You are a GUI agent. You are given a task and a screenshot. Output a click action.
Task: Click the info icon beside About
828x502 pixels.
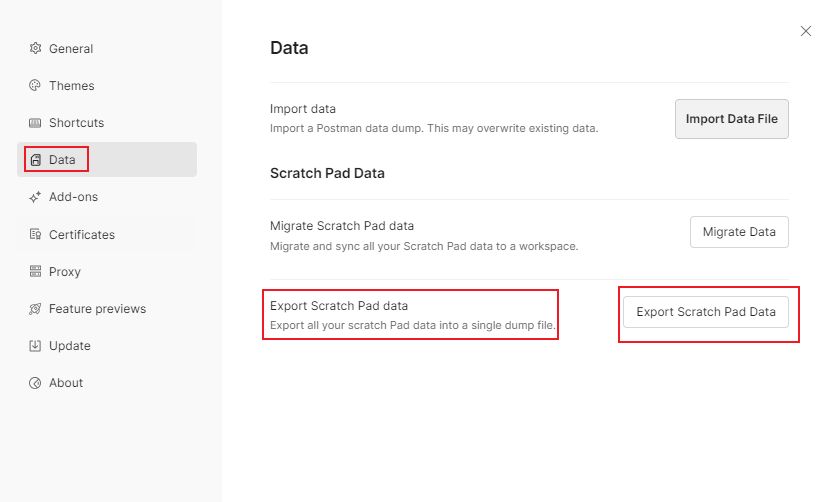pos(35,383)
